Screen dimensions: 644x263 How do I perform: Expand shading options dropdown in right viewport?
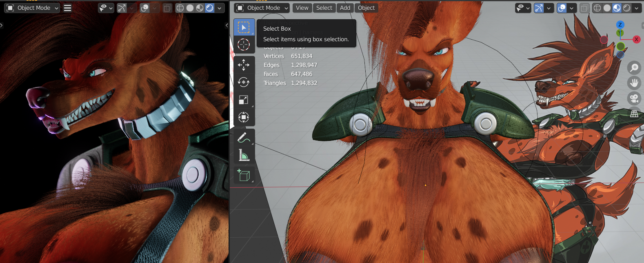pos(636,8)
